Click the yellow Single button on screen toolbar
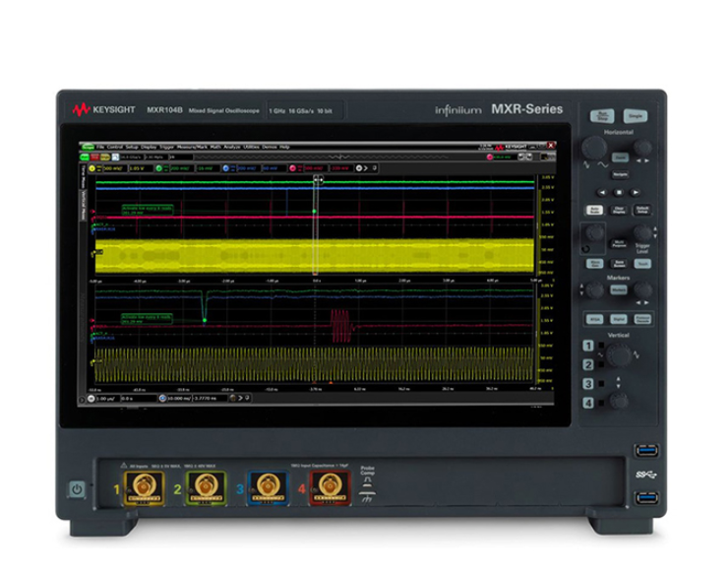The width and height of the screenshot is (728, 574). 105,158
